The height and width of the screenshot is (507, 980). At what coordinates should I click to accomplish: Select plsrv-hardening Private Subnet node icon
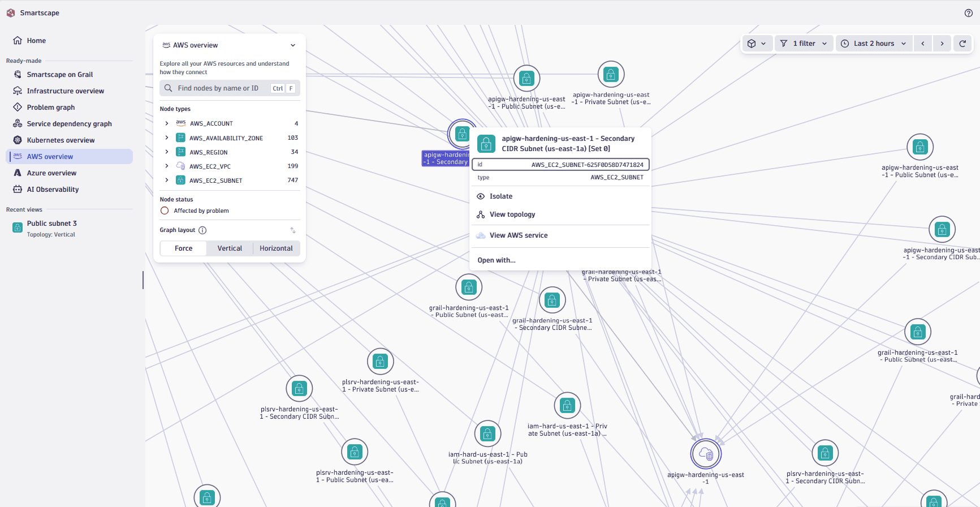click(381, 362)
